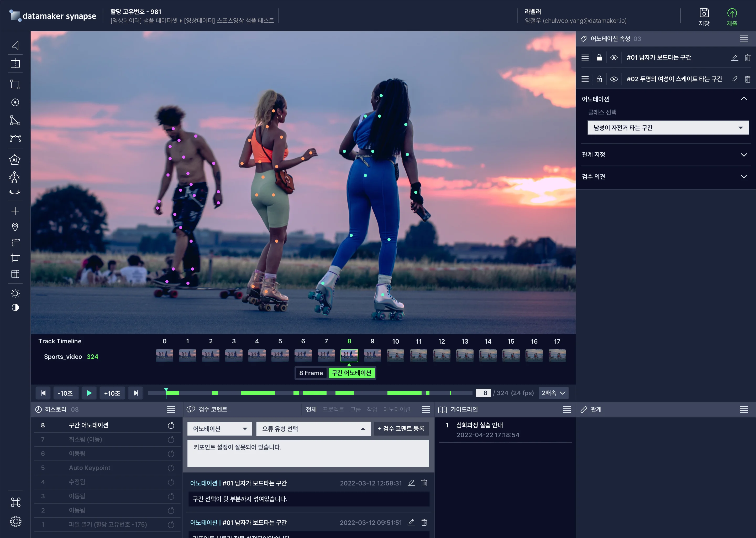The height and width of the screenshot is (538, 756).
Task: Select the AI auto-annotation tool
Action: [14, 160]
